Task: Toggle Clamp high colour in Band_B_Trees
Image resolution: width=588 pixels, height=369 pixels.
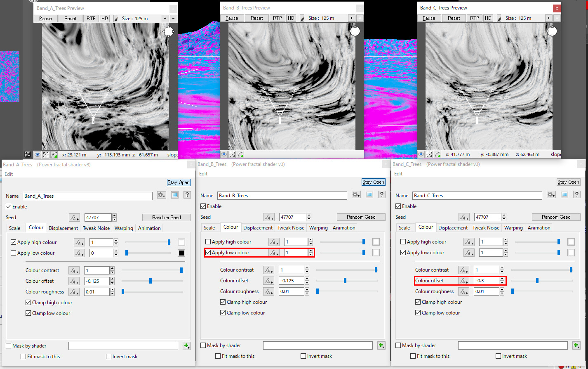Action: pyautogui.click(x=223, y=302)
